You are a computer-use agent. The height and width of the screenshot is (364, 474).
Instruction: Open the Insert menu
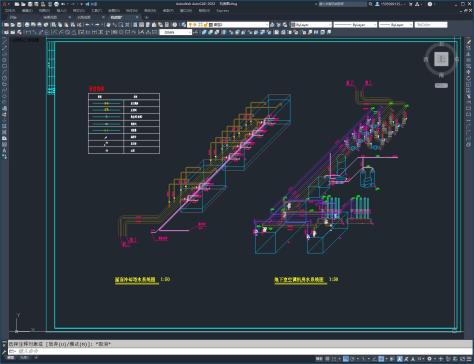tap(62, 11)
